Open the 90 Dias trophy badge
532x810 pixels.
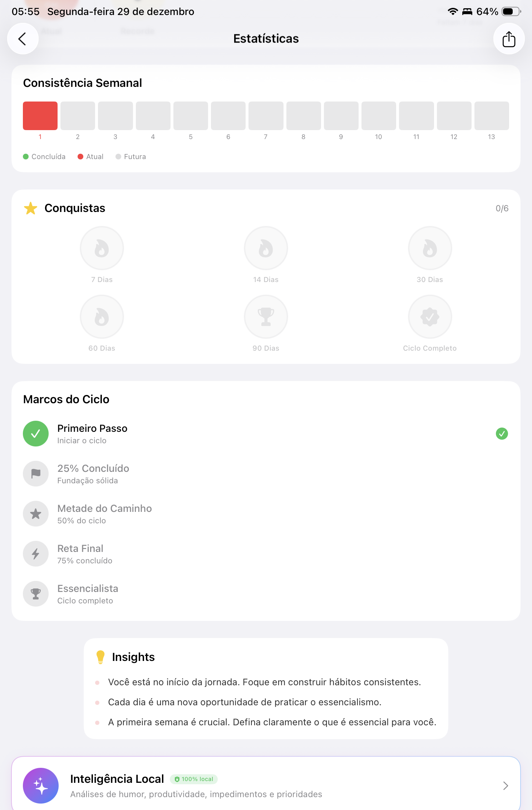(266, 316)
